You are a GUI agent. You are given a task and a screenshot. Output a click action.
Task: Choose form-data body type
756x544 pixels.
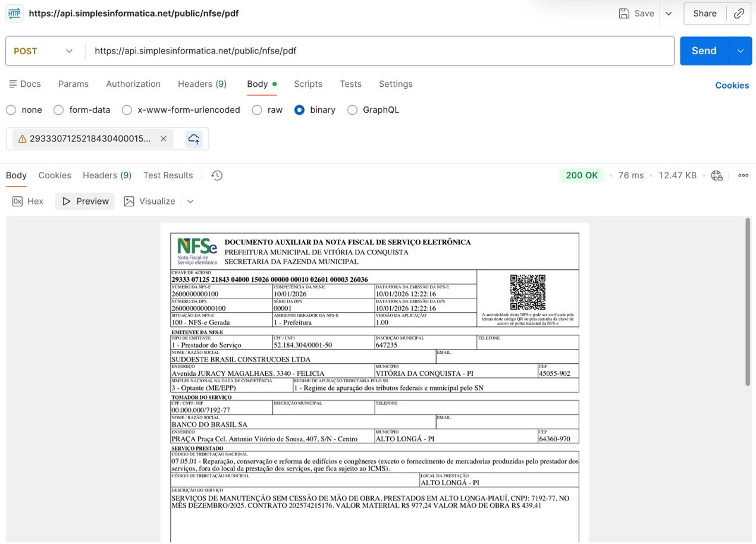58,110
